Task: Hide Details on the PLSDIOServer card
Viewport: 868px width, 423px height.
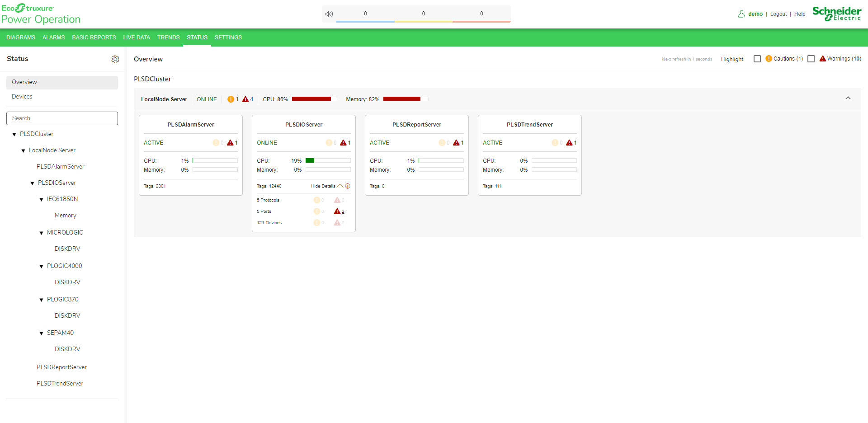Action: click(x=327, y=186)
